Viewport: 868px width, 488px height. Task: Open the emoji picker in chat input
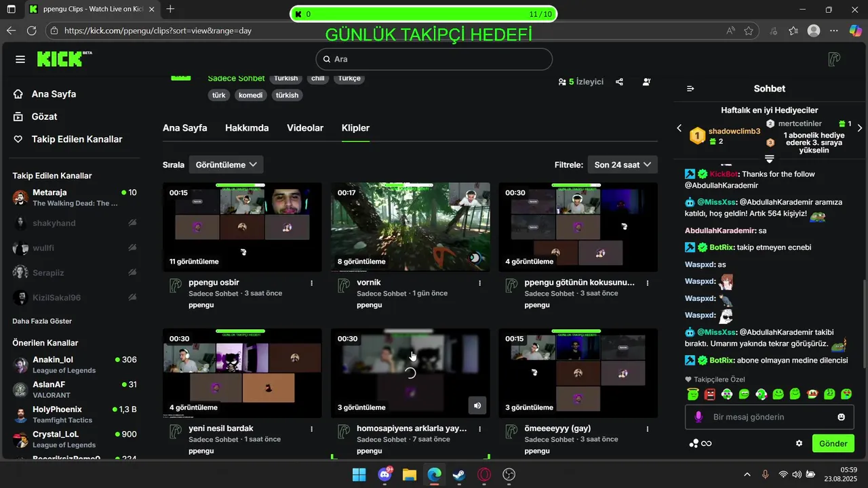(x=842, y=417)
